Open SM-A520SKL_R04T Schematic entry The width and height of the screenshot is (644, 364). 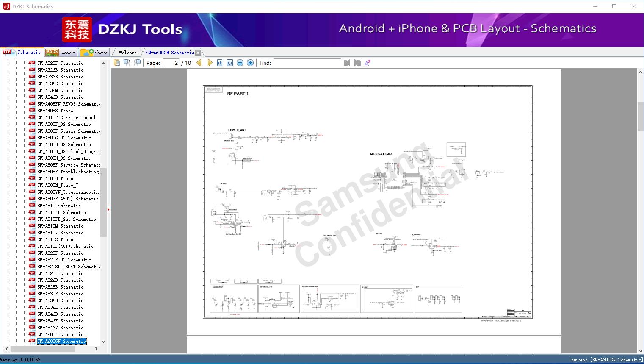pos(69,267)
